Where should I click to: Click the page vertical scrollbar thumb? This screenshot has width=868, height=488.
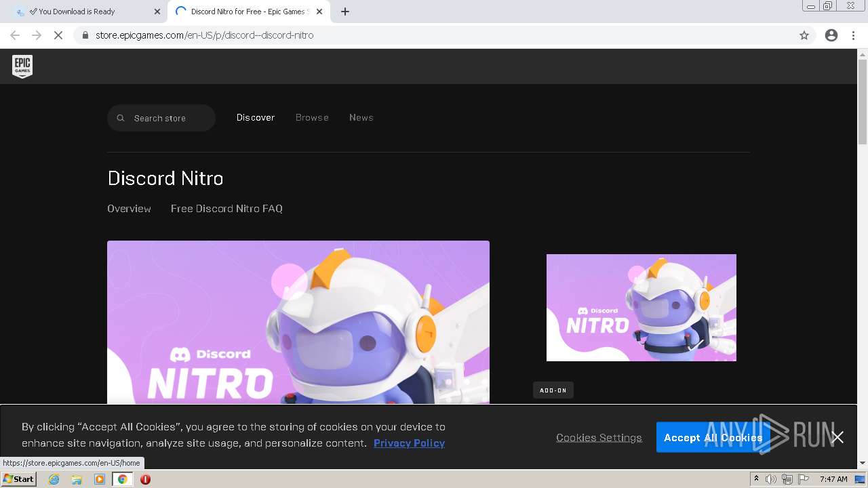(x=863, y=102)
